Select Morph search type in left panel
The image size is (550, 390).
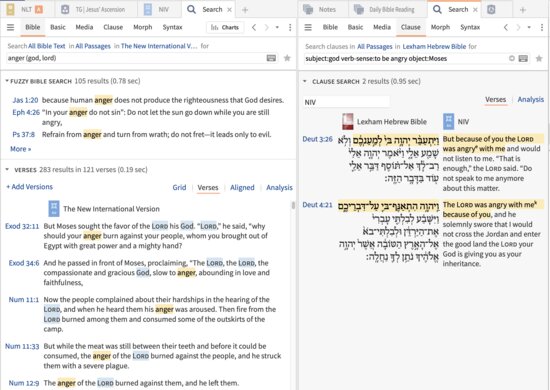[x=143, y=27]
